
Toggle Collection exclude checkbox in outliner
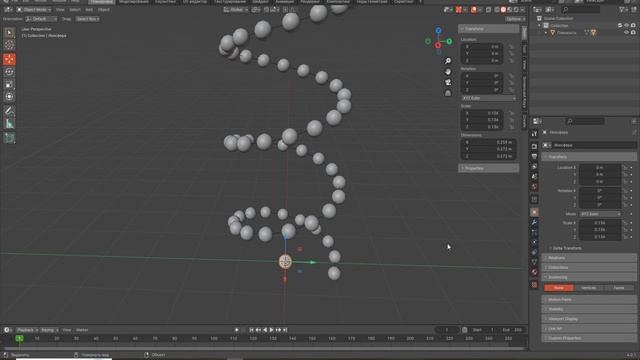[620, 25]
